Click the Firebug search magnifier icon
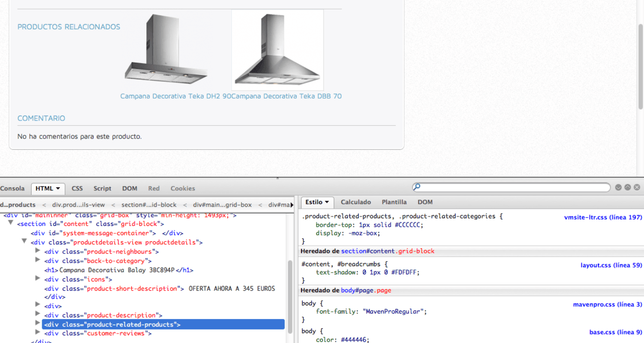Screen dimensions: 644x343 click(x=417, y=187)
